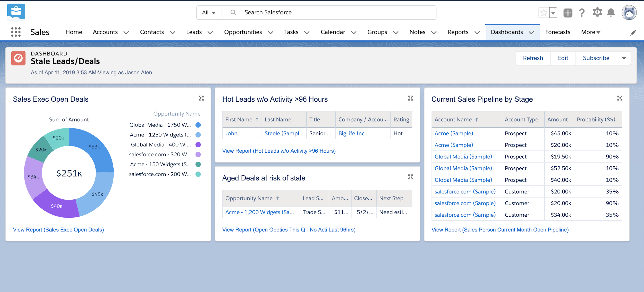Open Acme - 1,200 Widgets opportunity link
Screen dimensions: 644x292
click(259, 212)
